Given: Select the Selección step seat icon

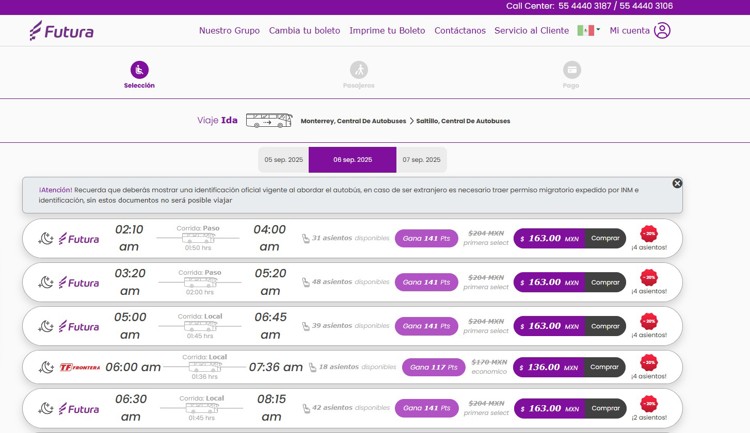Looking at the screenshot, I should (x=139, y=70).
